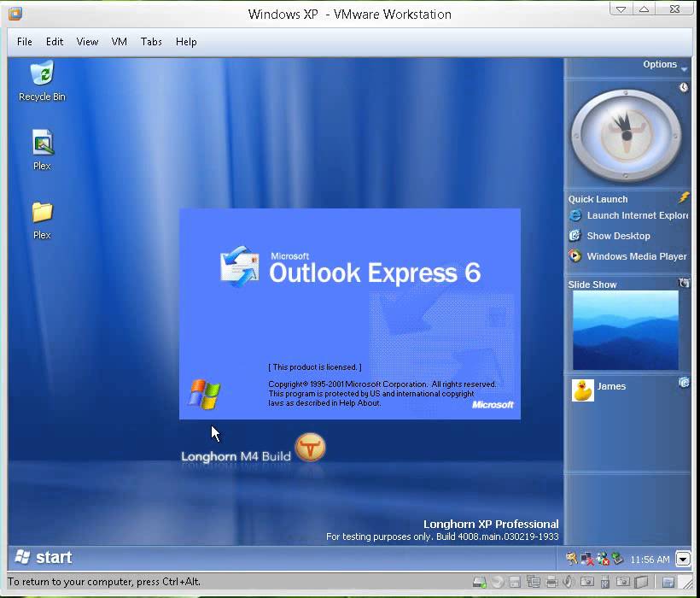The height and width of the screenshot is (598, 700).
Task: Click the 'To return to your computer' status text
Action: [104, 582]
